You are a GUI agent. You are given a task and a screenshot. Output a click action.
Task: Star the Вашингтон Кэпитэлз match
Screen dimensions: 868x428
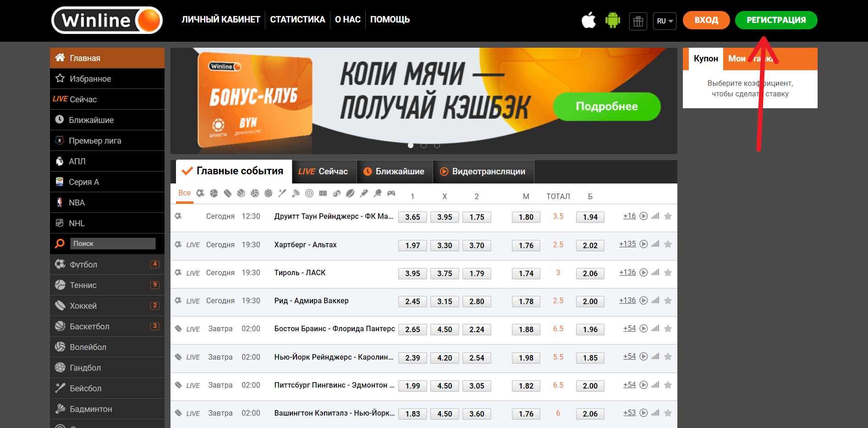[x=668, y=413]
